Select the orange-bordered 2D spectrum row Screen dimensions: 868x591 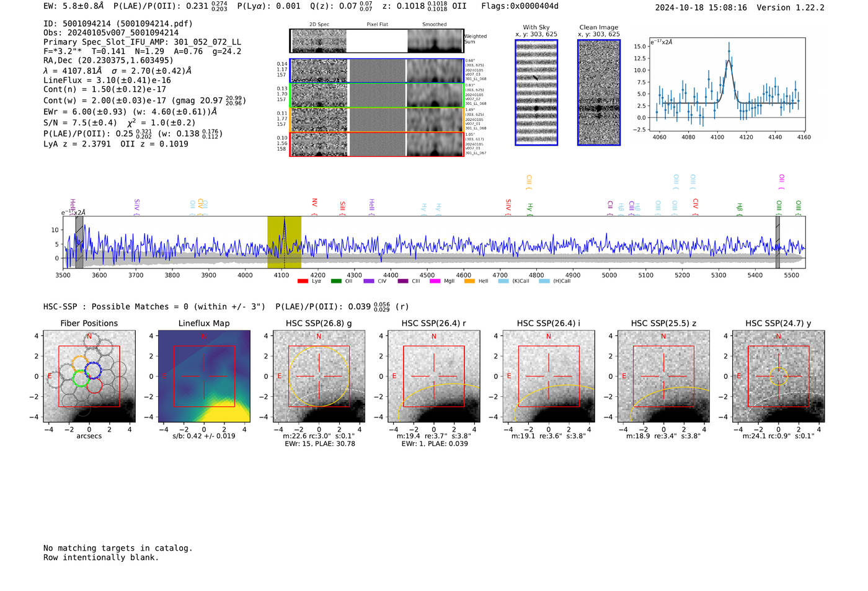click(377, 120)
